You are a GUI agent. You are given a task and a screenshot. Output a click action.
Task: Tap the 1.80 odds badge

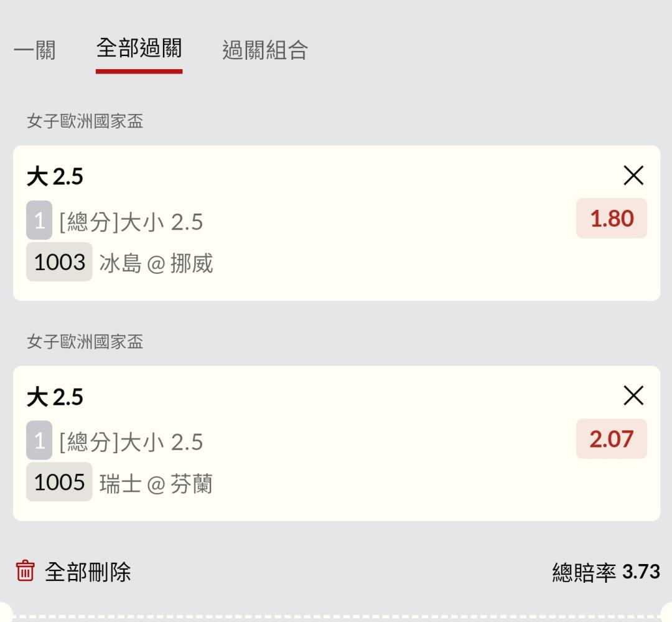tap(612, 219)
